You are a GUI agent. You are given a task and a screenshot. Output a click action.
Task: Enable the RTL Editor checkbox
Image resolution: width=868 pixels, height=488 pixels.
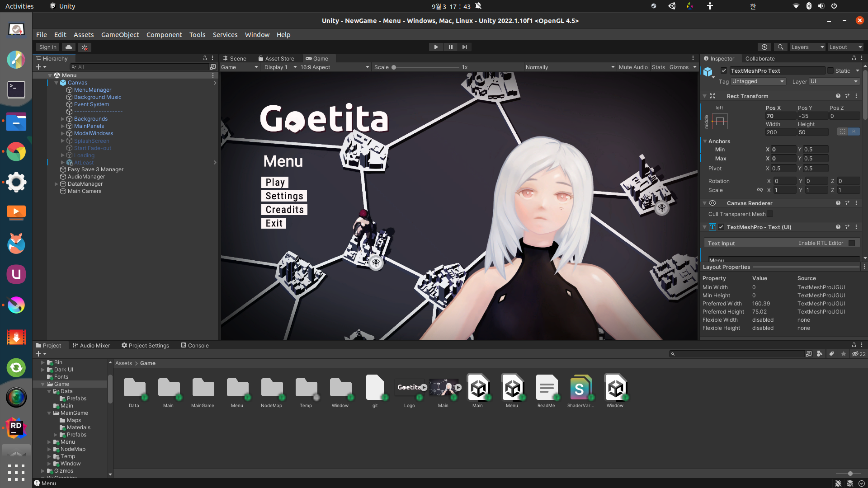tap(852, 243)
